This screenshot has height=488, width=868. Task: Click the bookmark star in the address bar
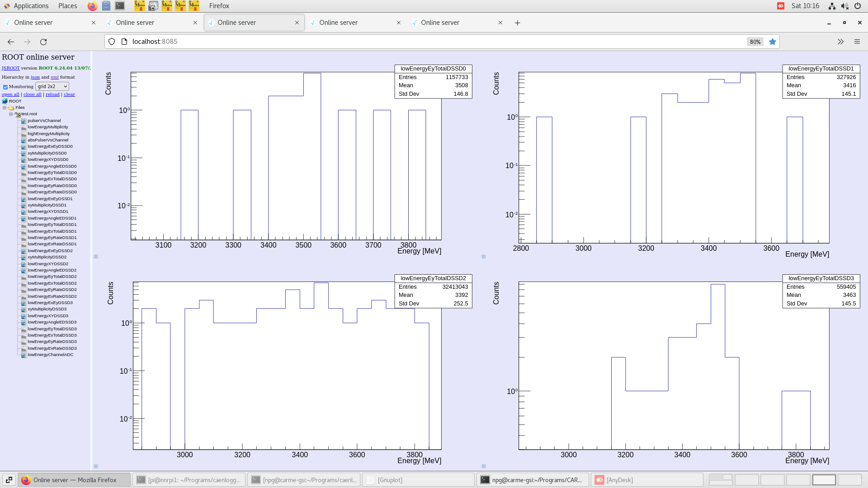[773, 42]
